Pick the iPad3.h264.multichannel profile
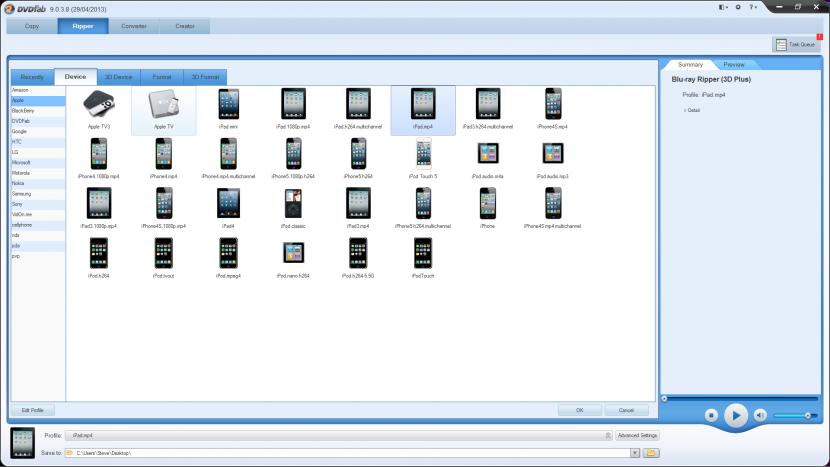This screenshot has height=467, width=830. (488, 109)
